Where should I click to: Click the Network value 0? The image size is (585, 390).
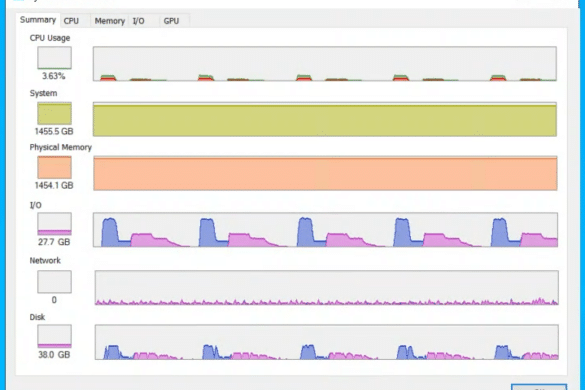[x=54, y=300]
